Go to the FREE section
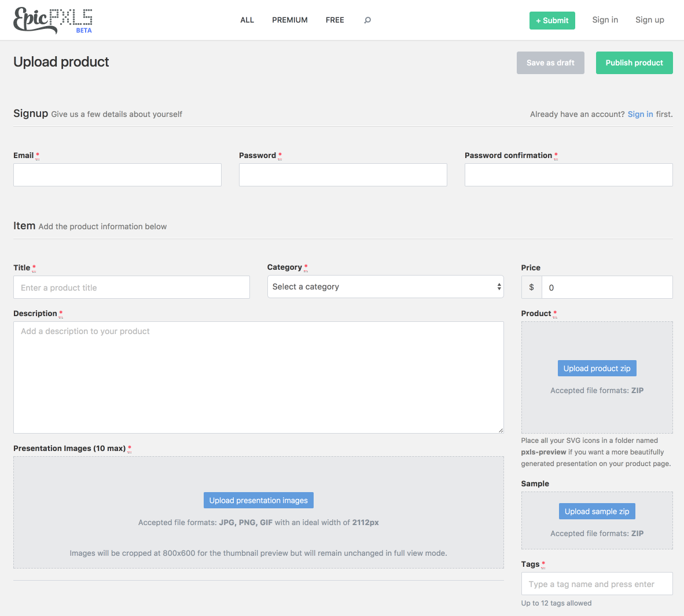This screenshot has width=684, height=616. coord(334,20)
